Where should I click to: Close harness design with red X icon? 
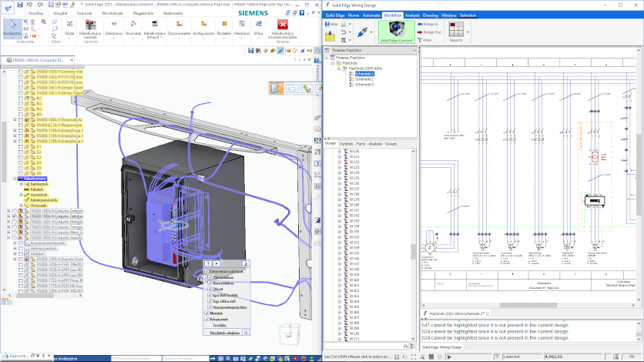tap(283, 25)
